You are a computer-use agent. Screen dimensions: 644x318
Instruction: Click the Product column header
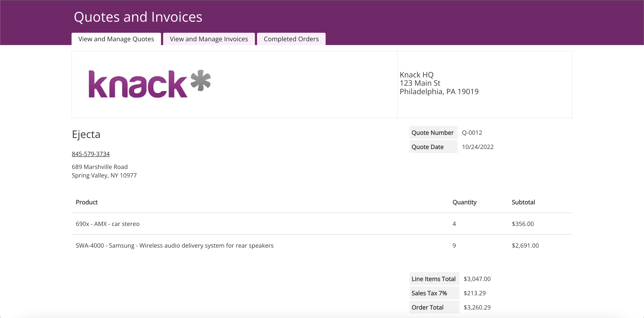(86, 202)
